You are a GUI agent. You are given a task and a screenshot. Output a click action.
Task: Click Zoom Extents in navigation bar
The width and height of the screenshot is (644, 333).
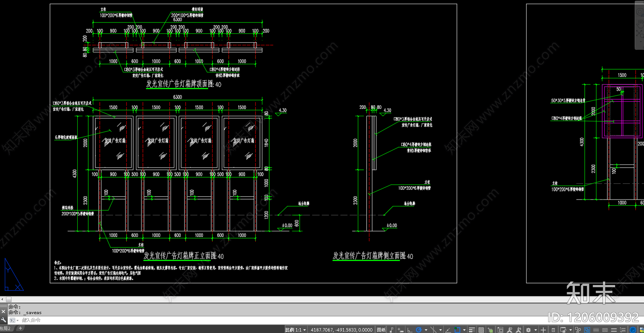pyautogui.click(x=640, y=34)
